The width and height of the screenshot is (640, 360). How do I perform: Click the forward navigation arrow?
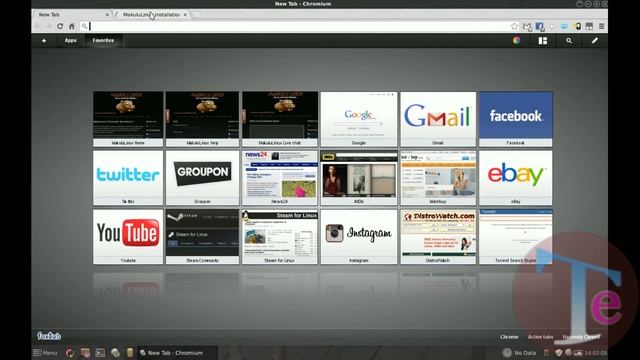point(49,26)
